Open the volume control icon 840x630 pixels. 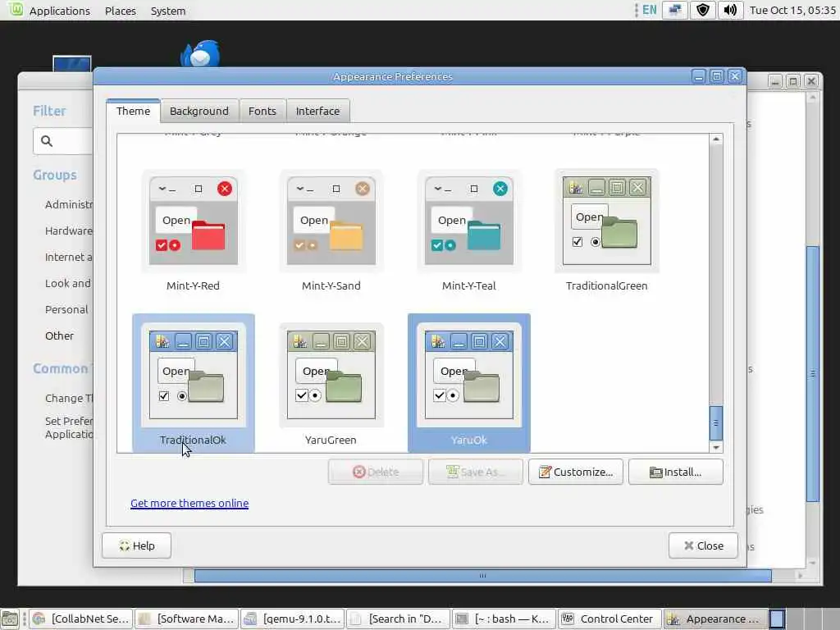pyautogui.click(x=730, y=10)
